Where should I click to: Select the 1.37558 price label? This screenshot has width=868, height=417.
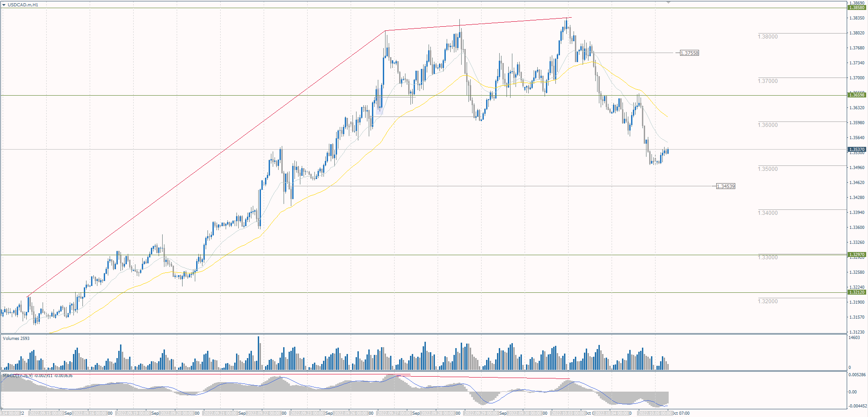coord(690,53)
